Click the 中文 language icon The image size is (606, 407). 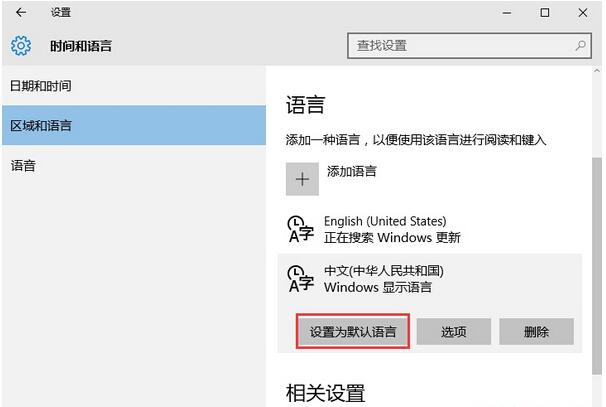(x=301, y=279)
